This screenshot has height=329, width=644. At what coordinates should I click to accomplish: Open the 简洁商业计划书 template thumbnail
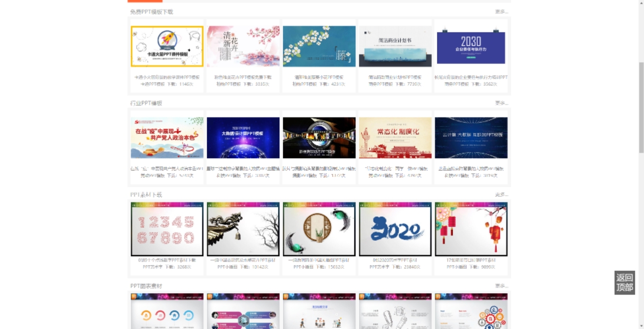(x=395, y=46)
